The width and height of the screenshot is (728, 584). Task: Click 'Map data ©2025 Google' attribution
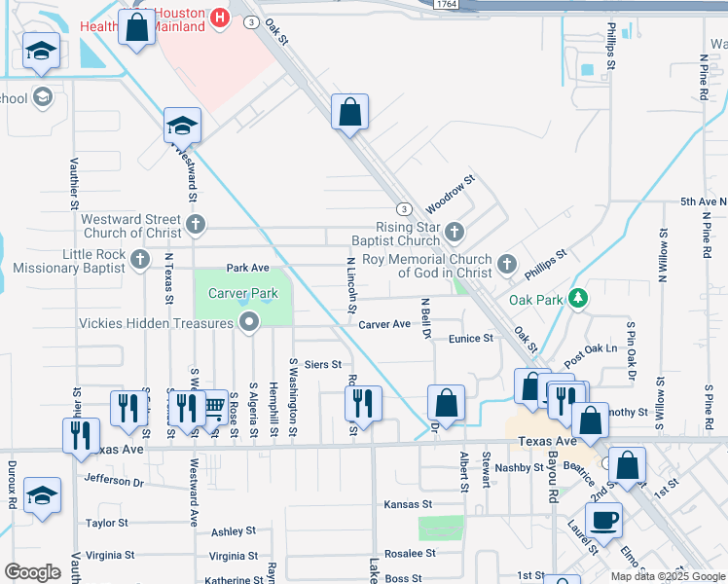coord(668,577)
